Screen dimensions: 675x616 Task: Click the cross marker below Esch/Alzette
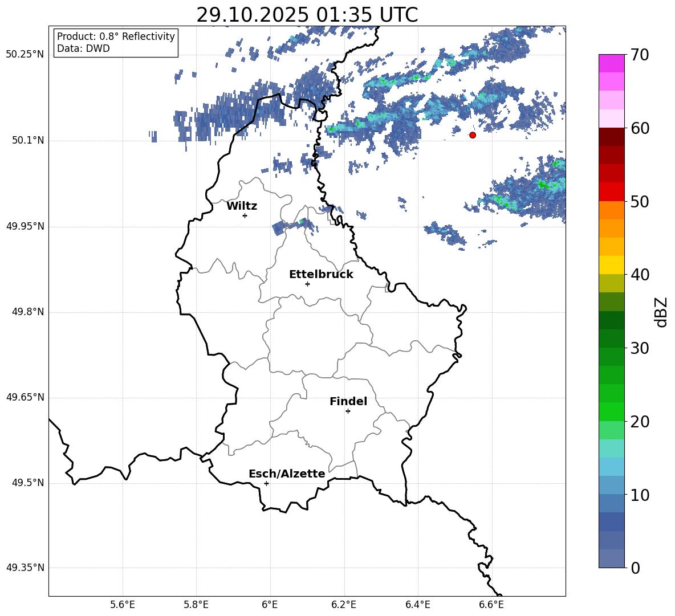[x=266, y=483]
